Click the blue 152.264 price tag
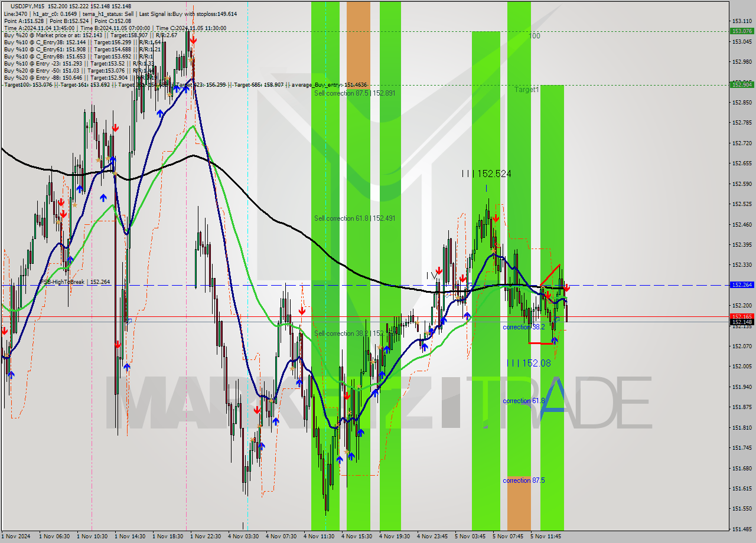 [x=742, y=284]
